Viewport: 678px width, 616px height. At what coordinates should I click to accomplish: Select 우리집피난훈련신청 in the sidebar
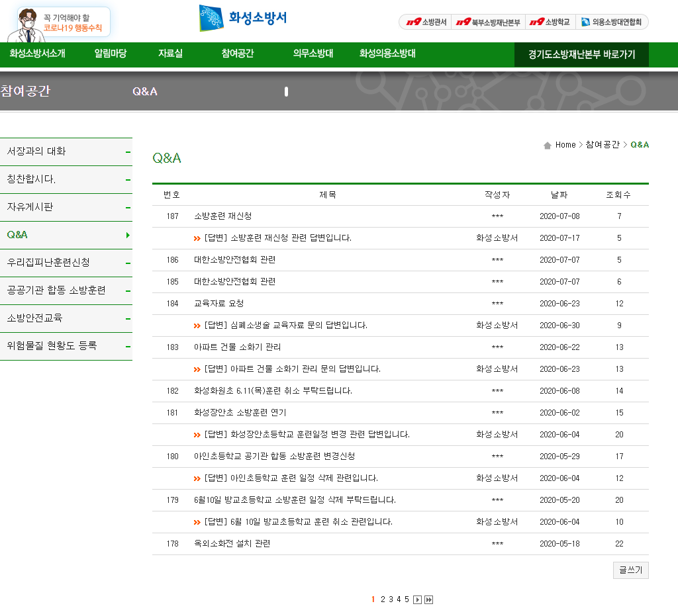[x=66, y=263]
